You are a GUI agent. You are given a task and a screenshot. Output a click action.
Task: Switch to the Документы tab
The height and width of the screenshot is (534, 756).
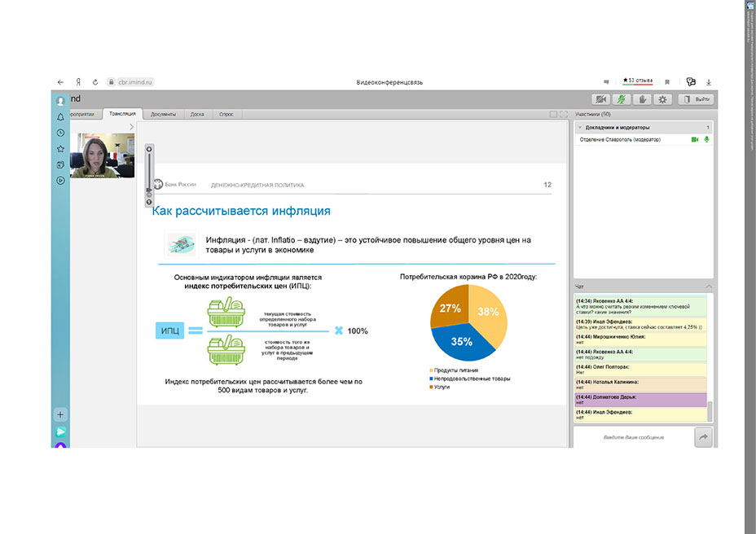click(163, 114)
